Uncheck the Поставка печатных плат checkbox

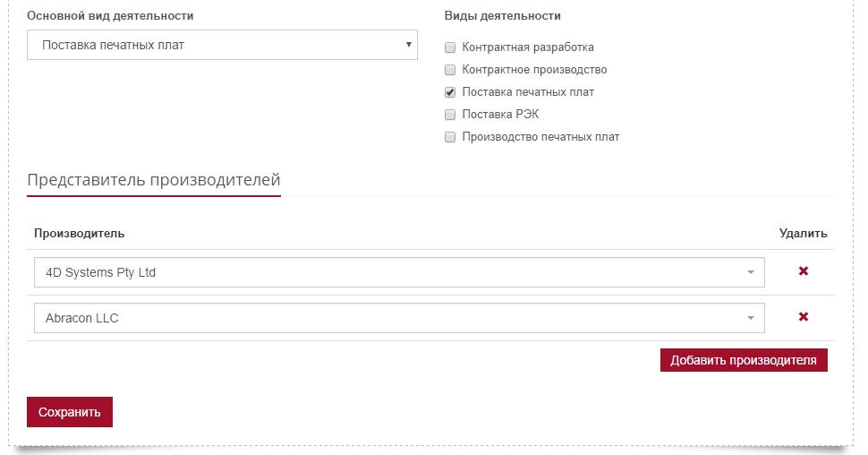450,92
